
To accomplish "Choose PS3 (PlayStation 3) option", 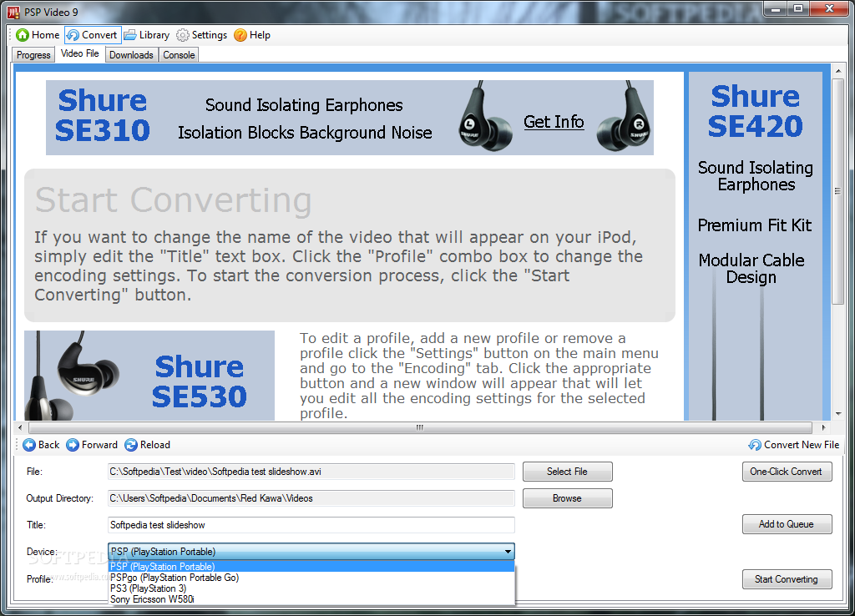I will pos(311,588).
